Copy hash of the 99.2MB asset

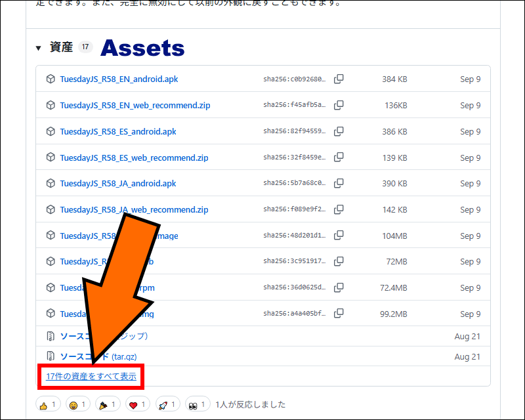339,314
